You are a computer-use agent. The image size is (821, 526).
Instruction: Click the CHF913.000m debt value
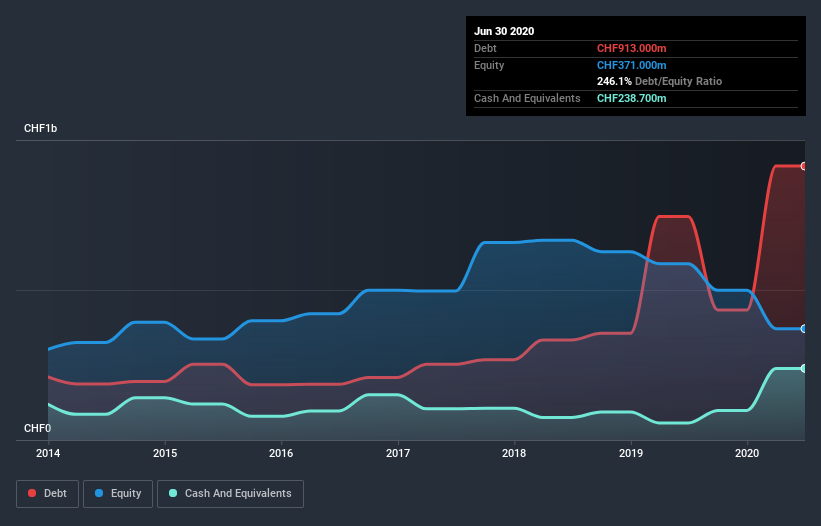click(x=631, y=48)
